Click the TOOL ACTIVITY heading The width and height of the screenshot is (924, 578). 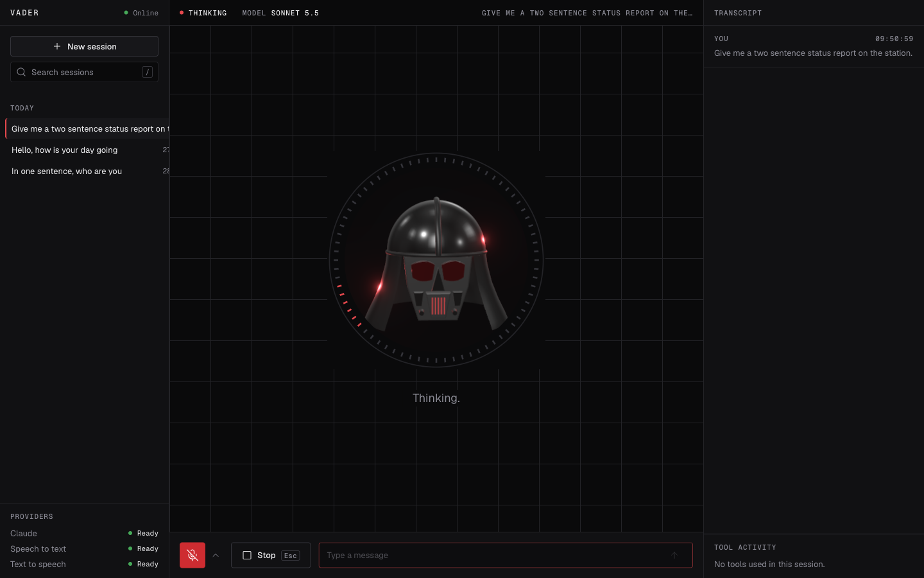745,547
